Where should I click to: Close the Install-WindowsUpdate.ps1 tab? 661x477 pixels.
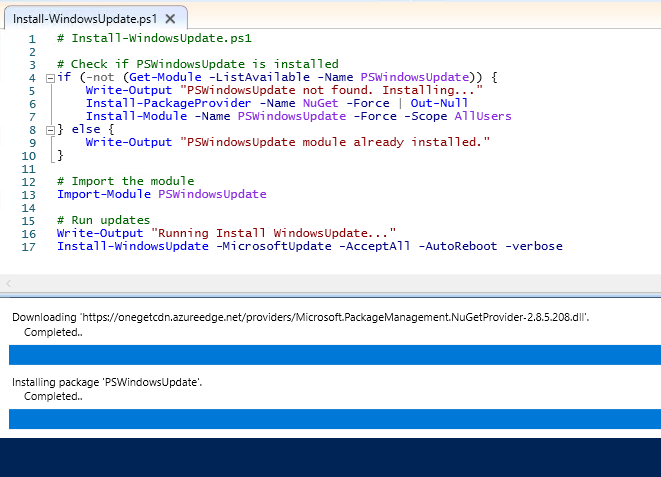point(170,19)
